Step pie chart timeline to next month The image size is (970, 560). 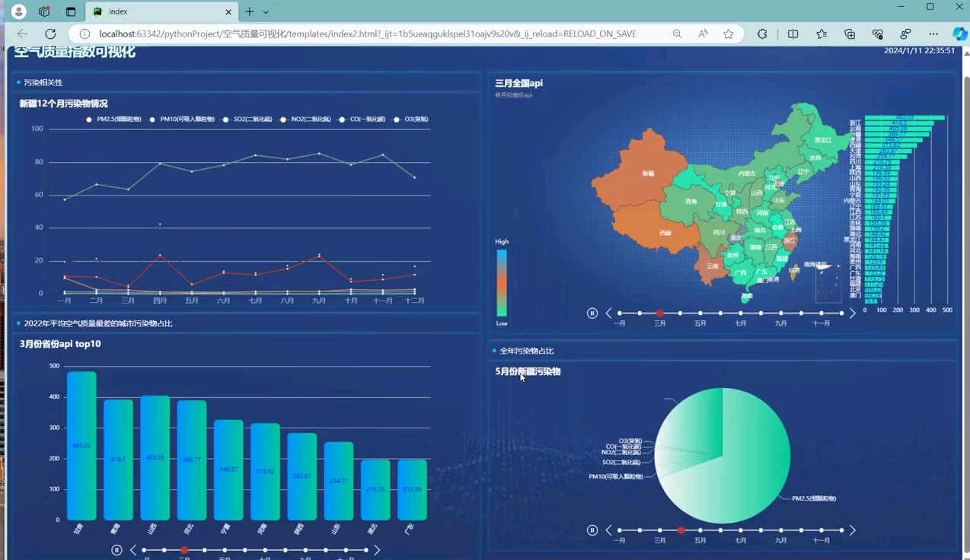point(852,530)
